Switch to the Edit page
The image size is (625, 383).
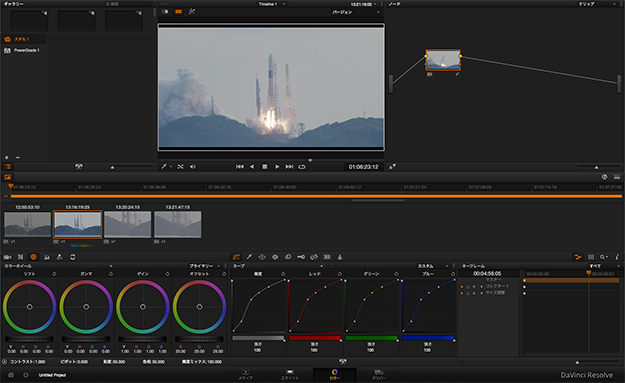(x=290, y=375)
